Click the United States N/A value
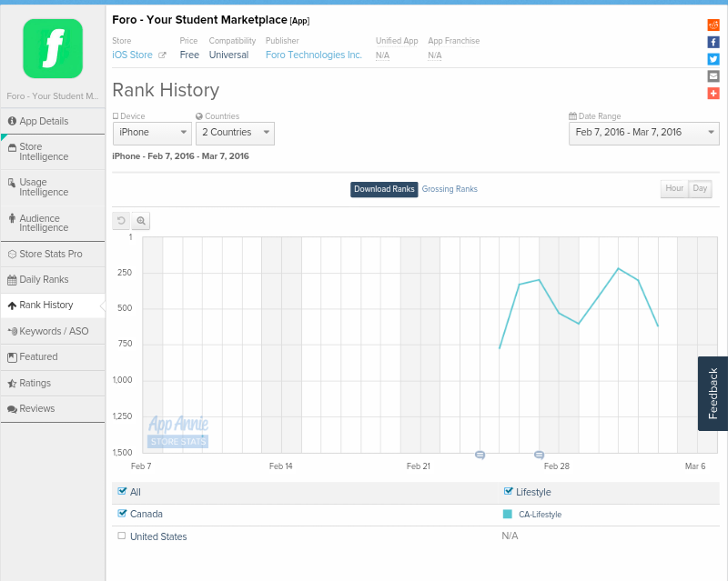This screenshot has height=581, width=728. (510, 536)
